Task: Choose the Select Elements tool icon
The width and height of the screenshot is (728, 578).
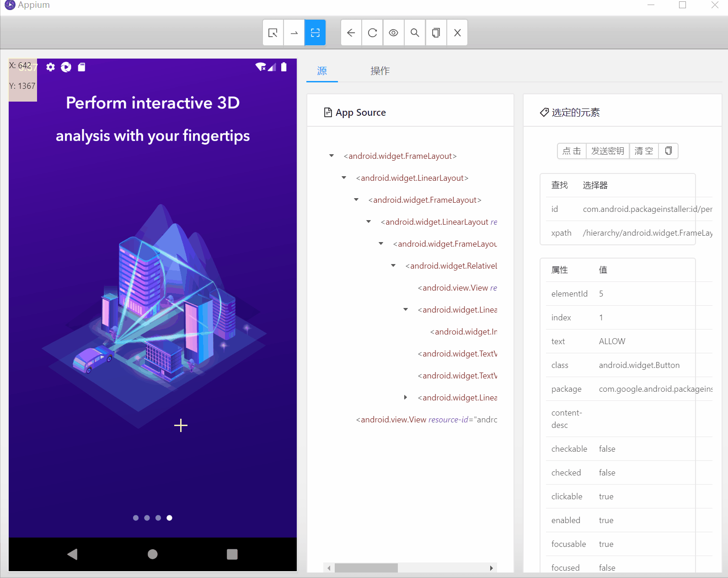Action: pyautogui.click(x=273, y=32)
